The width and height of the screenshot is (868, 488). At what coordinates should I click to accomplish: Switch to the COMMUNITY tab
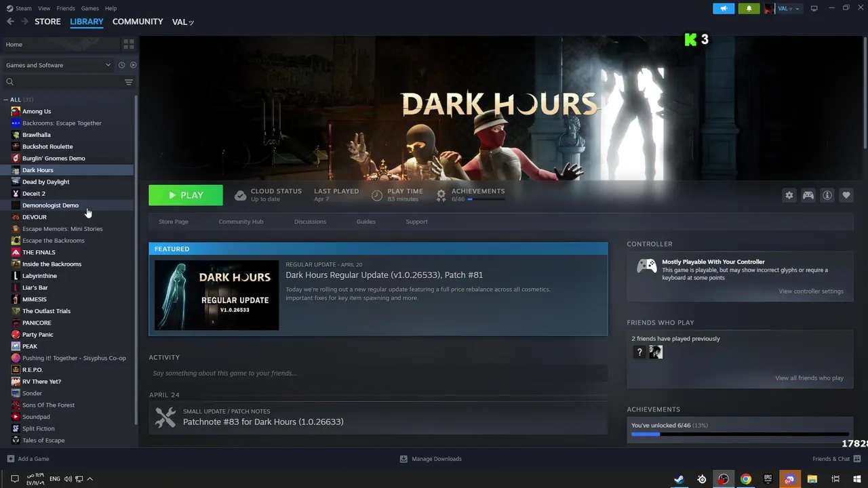coord(138,22)
